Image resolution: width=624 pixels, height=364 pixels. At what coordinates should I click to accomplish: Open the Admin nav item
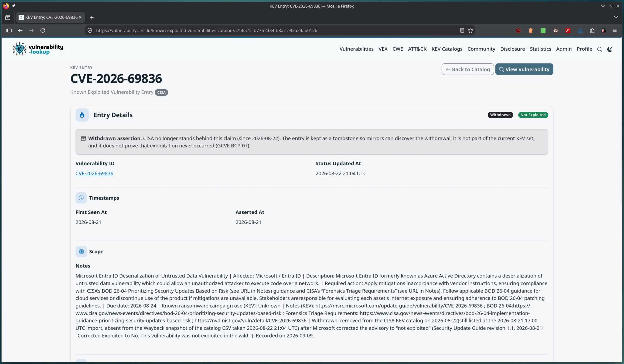tap(564, 49)
